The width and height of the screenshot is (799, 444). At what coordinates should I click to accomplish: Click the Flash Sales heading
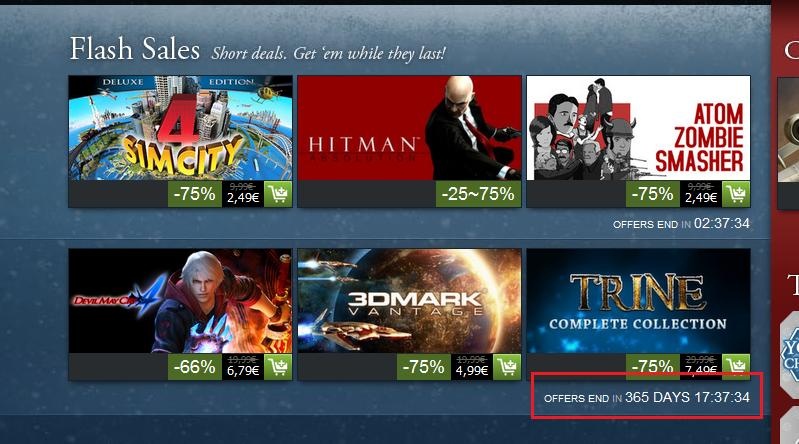[135, 49]
